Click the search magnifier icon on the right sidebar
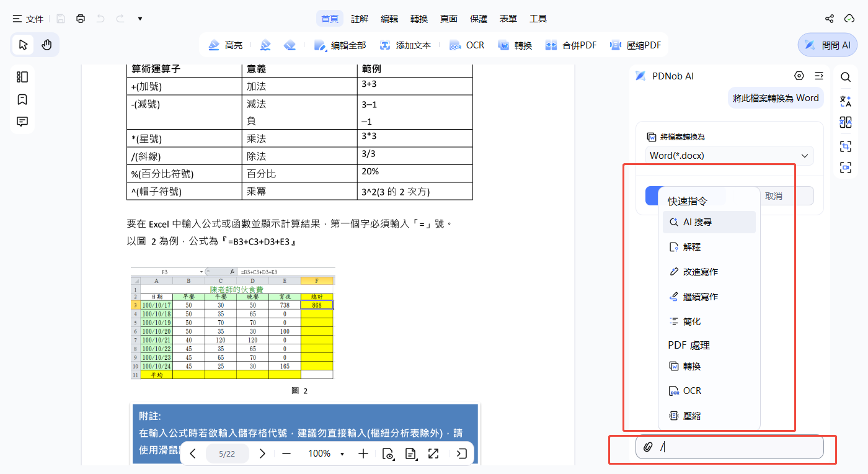 (x=846, y=77)
